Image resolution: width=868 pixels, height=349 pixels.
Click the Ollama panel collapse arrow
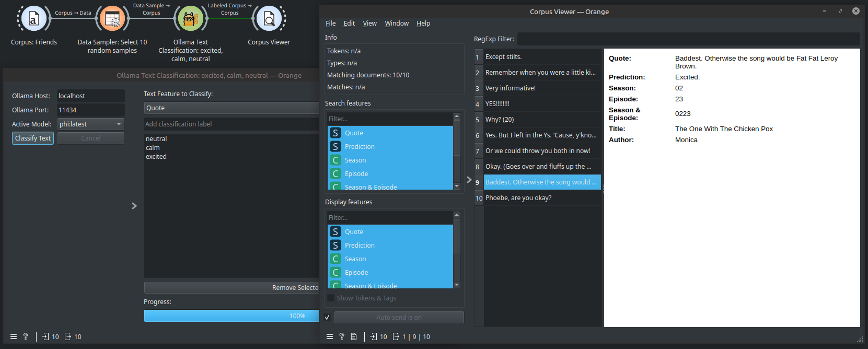tap(134, 206)
